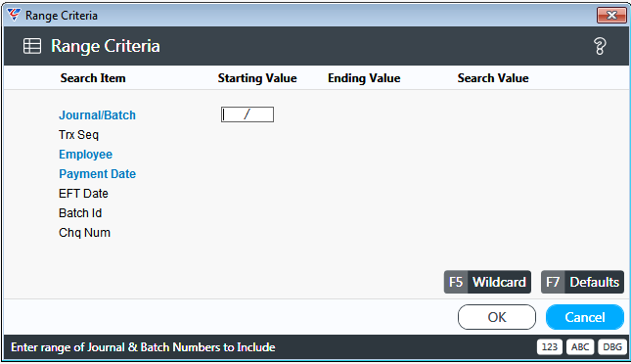The height and width of the screenshot is (364, 631).
Task: Open the help question mark icon
Action: click(600, 46)
